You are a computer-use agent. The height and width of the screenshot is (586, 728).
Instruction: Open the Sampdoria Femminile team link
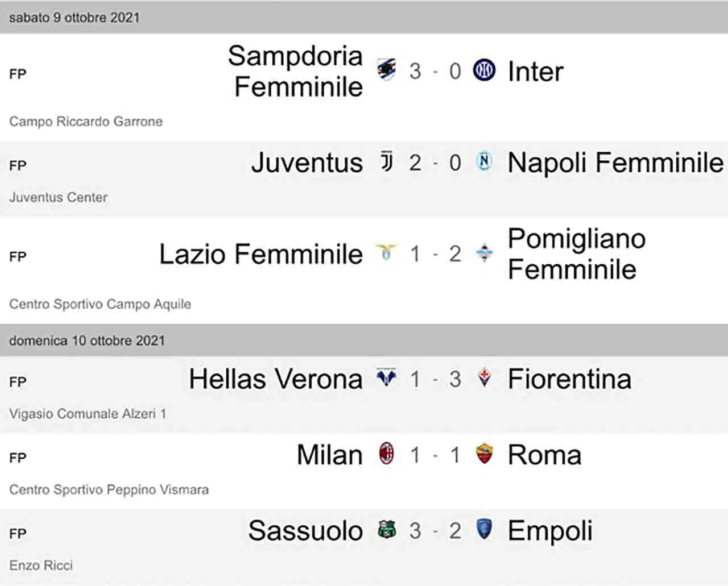pyautogui.click(x=296, y=71)
